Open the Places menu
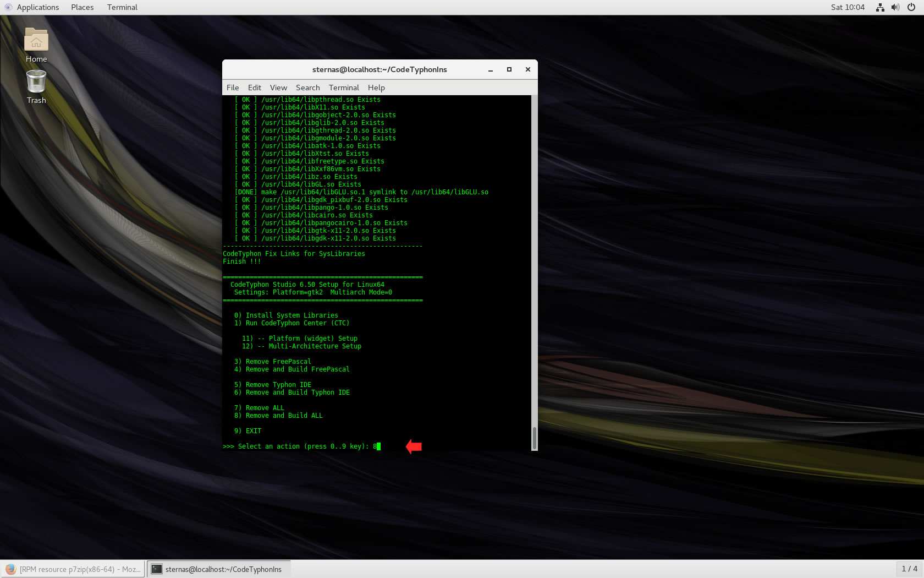 [82, 7]
